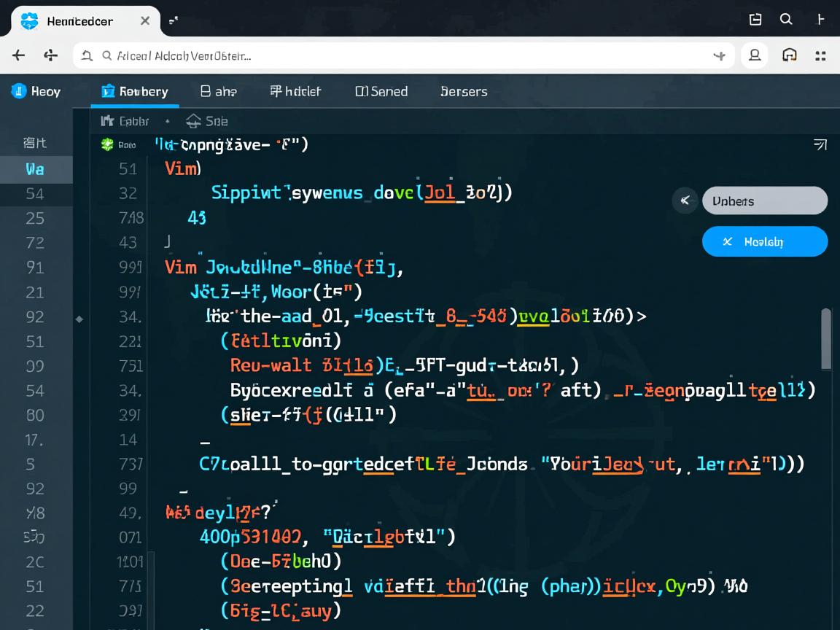This screenshot has height=630, width=840.
Task: Click the Unberts pill button
Action: point(764,201)
